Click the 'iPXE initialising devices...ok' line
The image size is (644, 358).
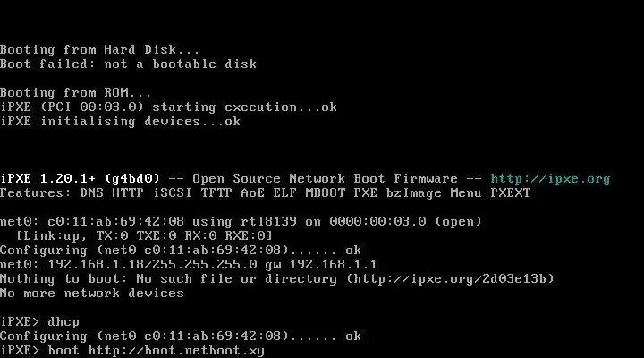pyautogui.click(x=120, y=121)
